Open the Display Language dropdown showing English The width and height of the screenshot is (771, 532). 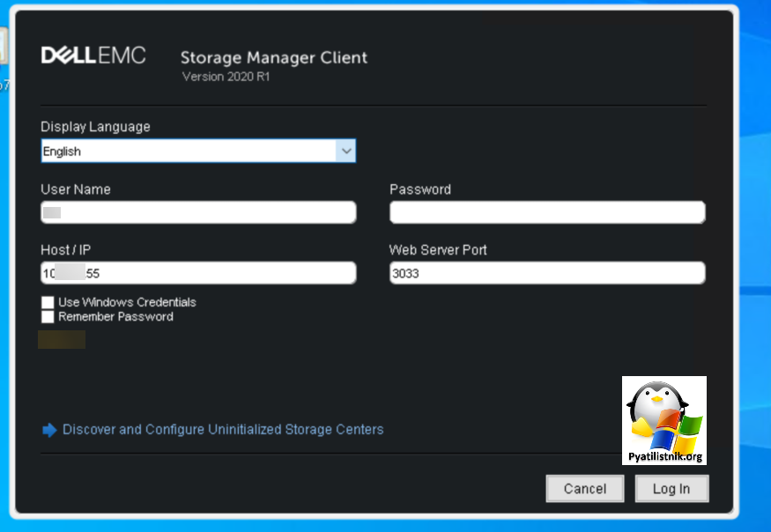(198, 151)
